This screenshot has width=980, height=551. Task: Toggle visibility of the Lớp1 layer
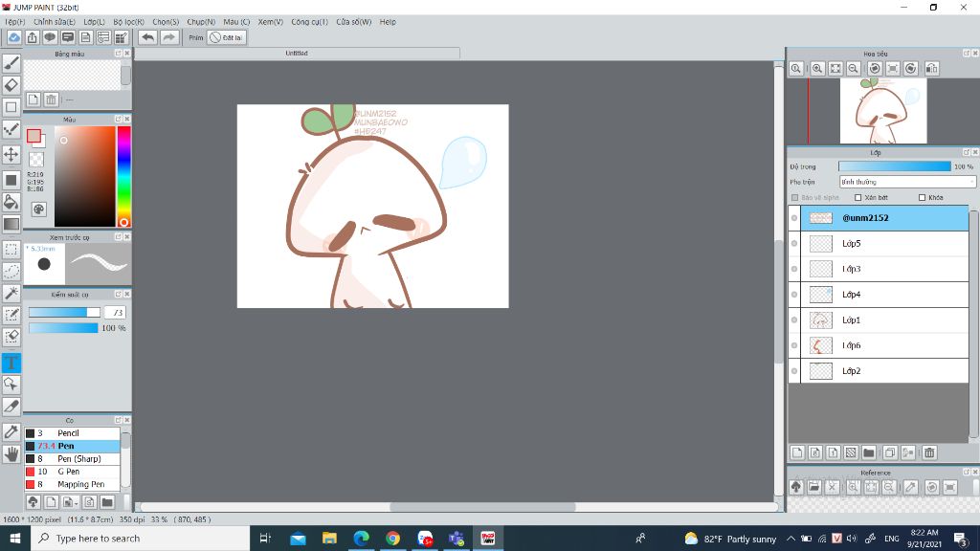794,320
